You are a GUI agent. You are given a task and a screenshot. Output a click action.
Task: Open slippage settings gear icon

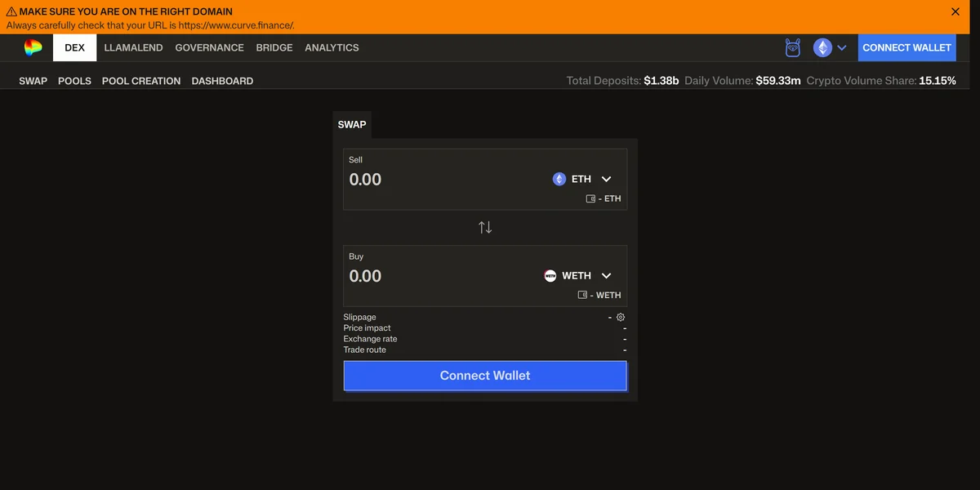click(621, 317)
